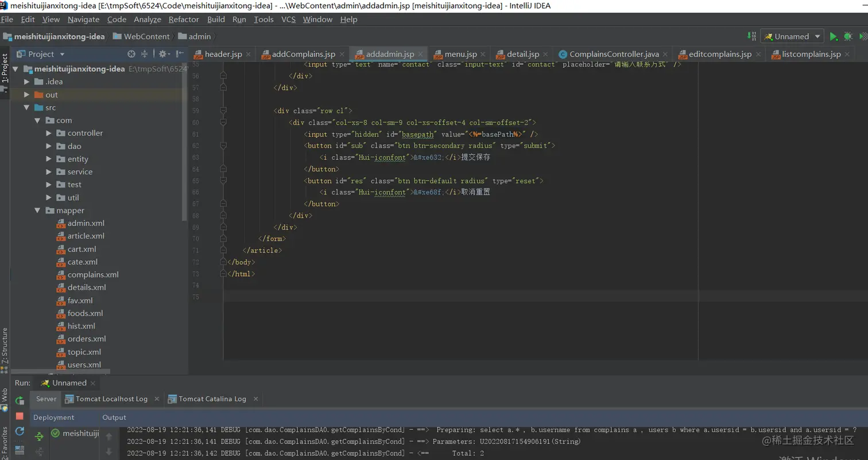
Task: Stop the server with red square
Action: click(x=20, y=416)
